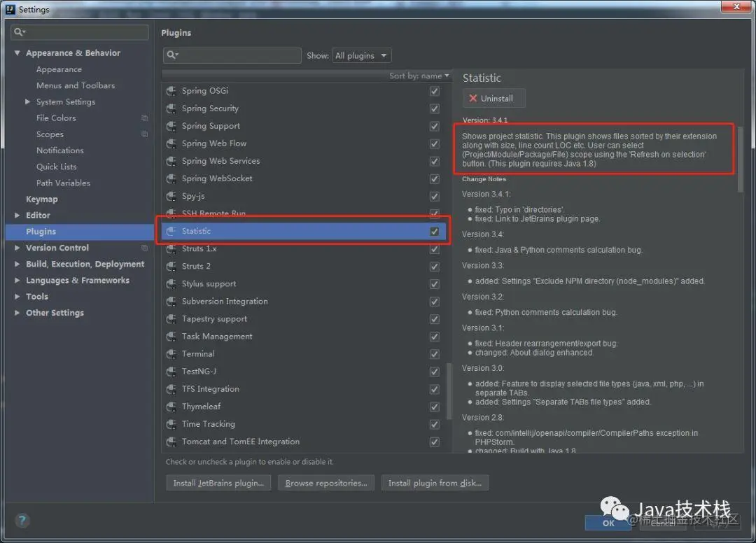Click the TestNG-J plugin icon
Viewport: 756px width, 543px height.
tap(171, 372)
